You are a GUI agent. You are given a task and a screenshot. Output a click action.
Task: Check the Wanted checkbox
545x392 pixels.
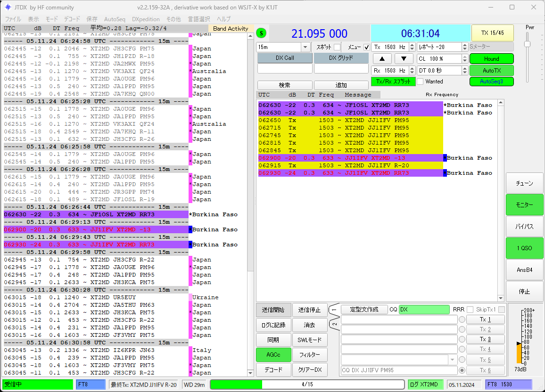[x=420, y=82]
